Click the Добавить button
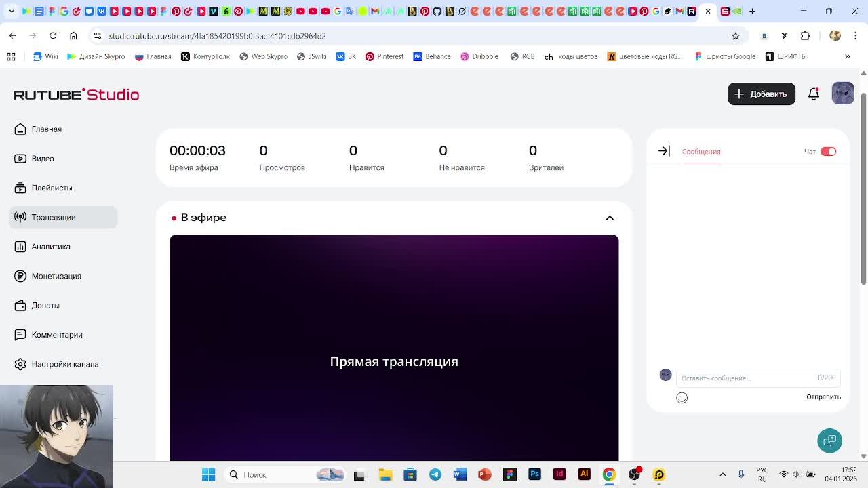This screenshot has width=868, height=488. click(x=761, y=94)
